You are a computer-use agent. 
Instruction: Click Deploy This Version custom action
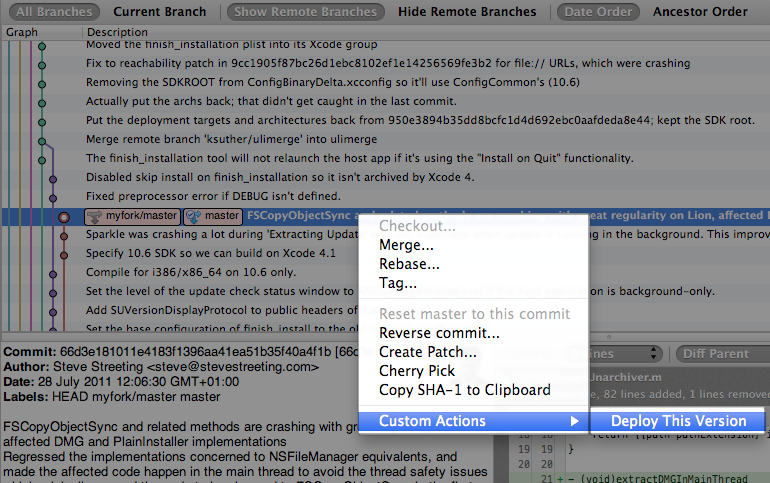point(678,421)
